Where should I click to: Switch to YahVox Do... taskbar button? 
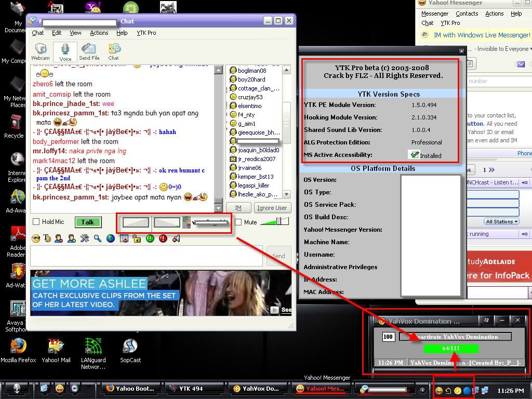tap(258, 389)
